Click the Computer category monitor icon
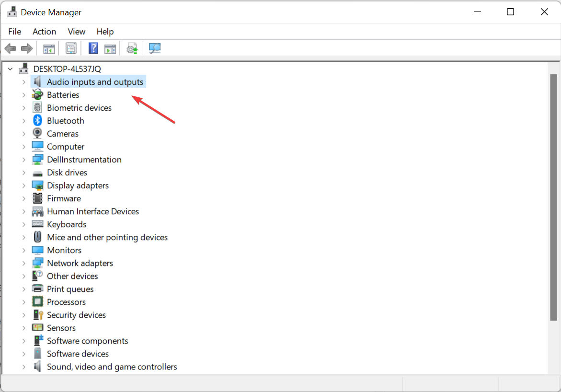Image resolution: width=561 pixels, height=392 pixels. [x=37, y=147]
